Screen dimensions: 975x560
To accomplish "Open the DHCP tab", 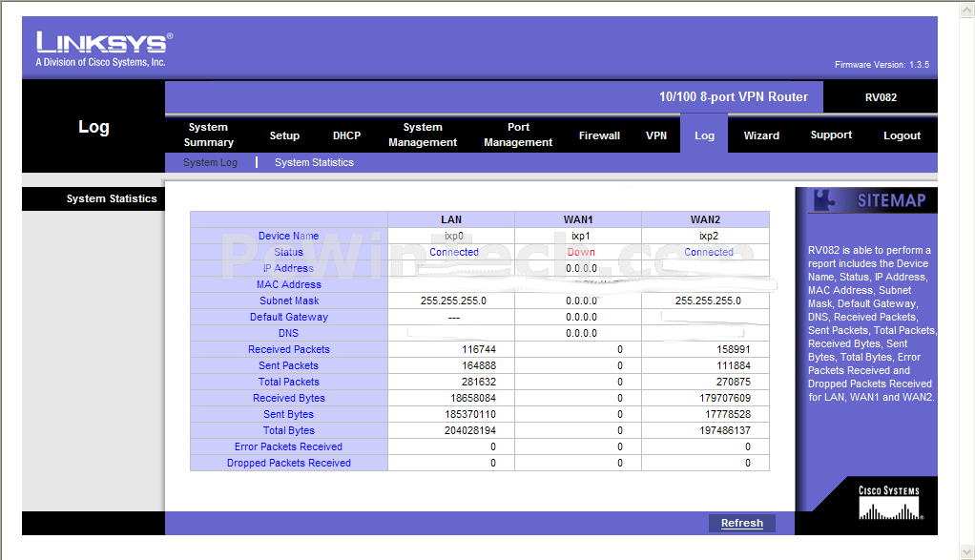I will pos(346,135).
